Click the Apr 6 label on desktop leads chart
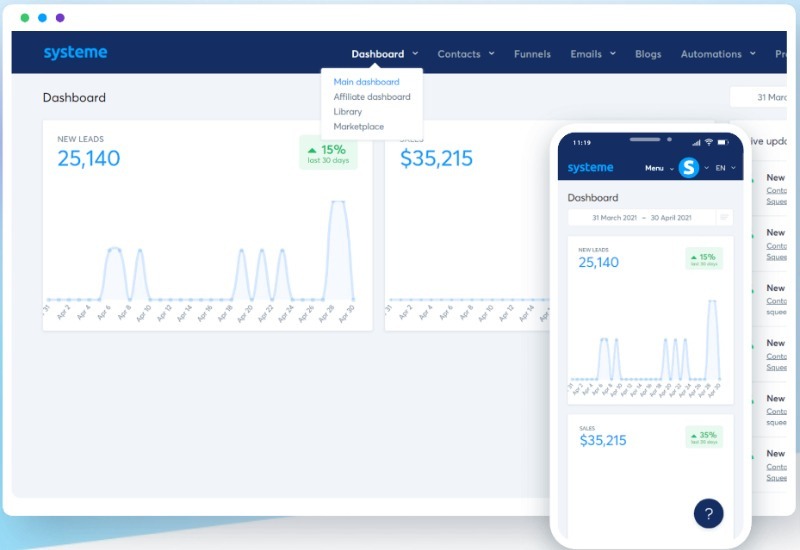This screenshot has height=550, width=800. pyautogui.click(x=104, y=312)
